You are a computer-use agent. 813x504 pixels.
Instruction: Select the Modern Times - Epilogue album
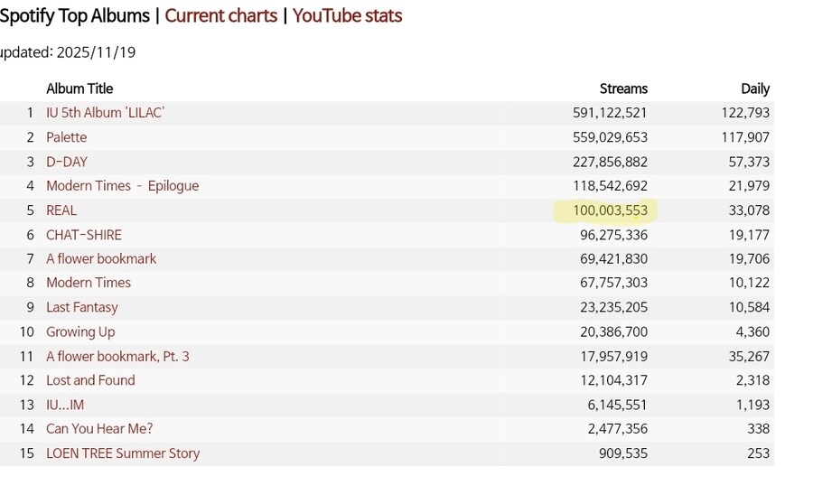(x=122, y=186)
